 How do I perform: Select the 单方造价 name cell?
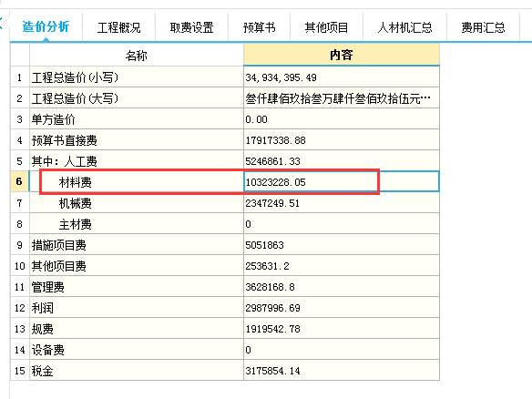137,119
